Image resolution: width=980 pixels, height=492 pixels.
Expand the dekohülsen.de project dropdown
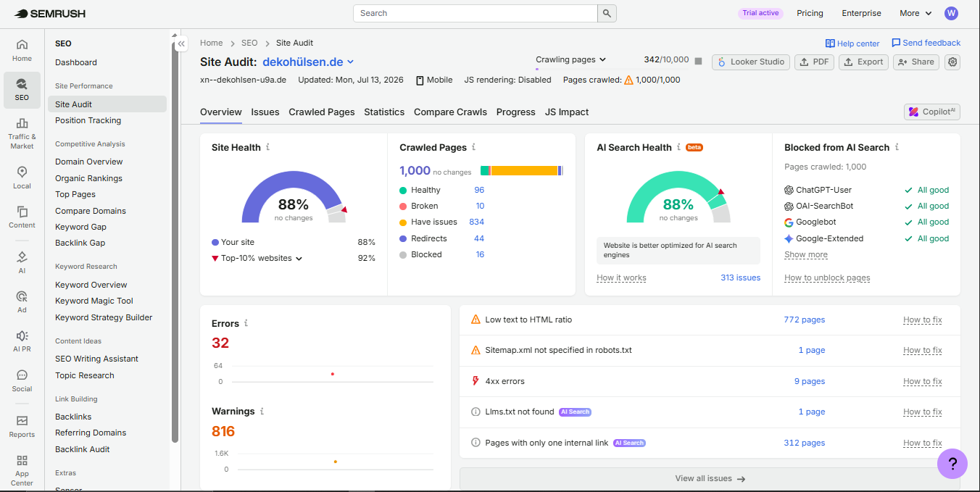(x=309, y=62)
